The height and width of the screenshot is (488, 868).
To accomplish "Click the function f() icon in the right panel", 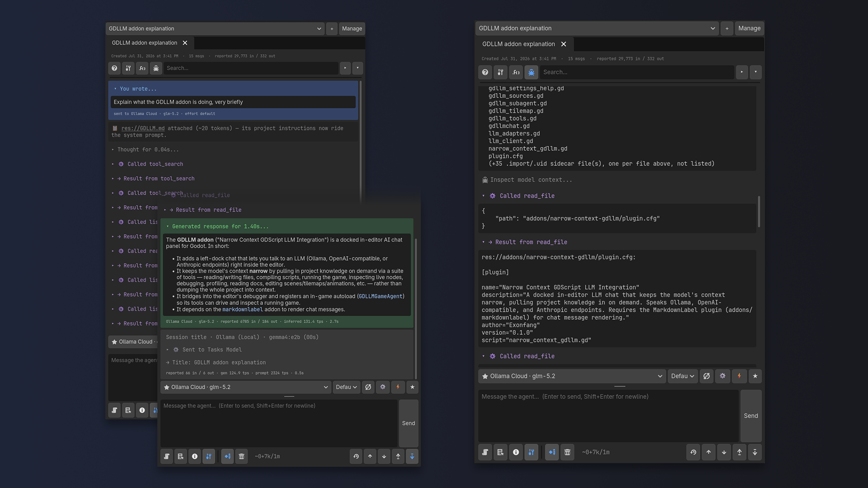I will pos(516,72).
